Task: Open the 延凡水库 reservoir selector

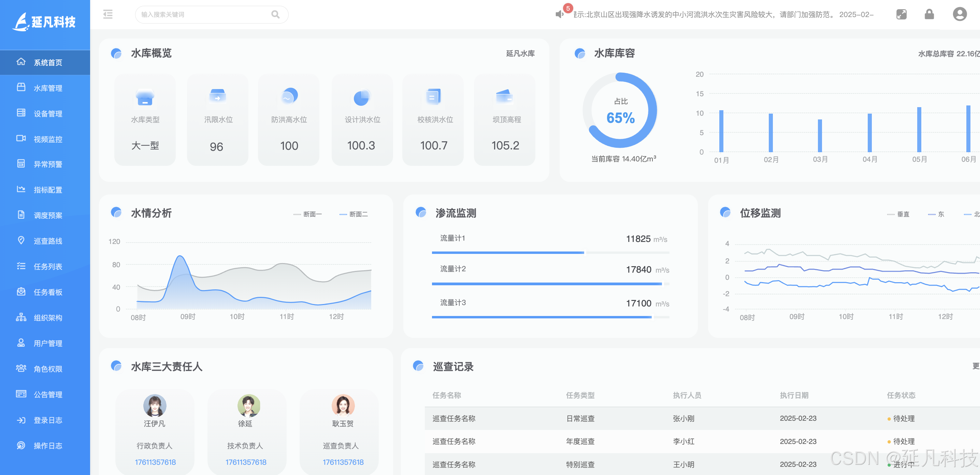Action: pyautogui.click(x=520, y=54)
